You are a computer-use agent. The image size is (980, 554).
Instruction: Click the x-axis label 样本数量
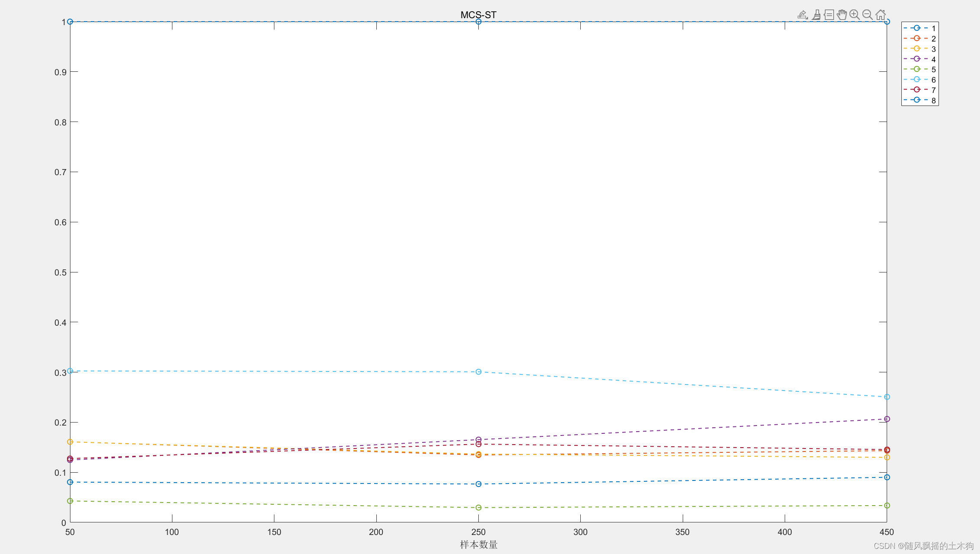click(x=478, y=544)
